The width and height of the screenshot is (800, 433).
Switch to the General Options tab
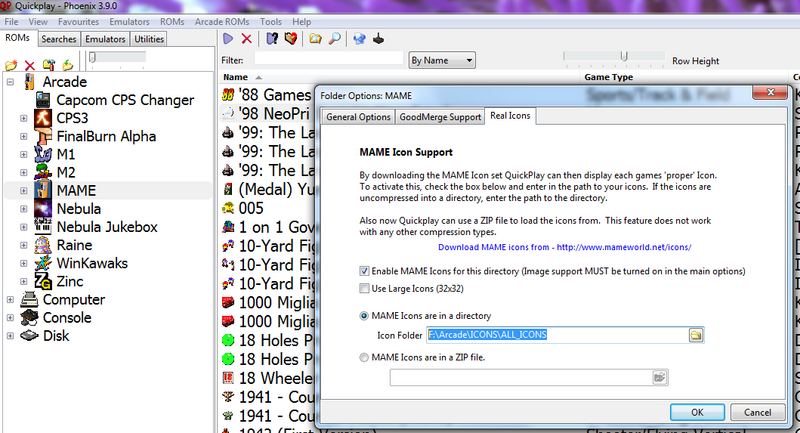[358, 117]
